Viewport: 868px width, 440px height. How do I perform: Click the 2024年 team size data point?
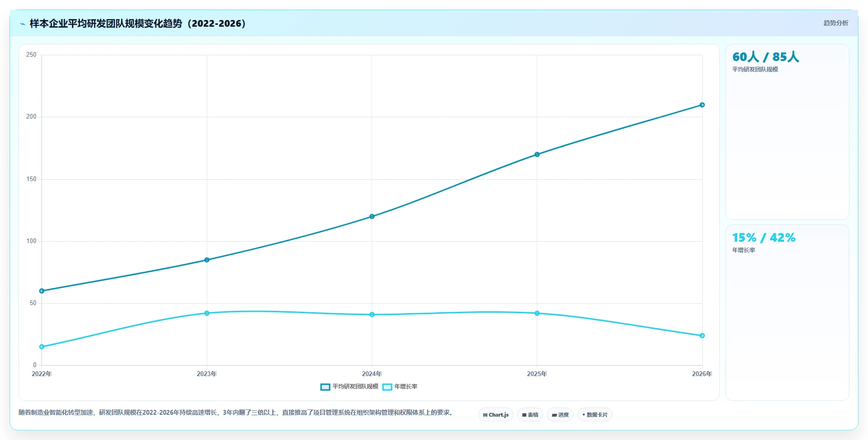pos(372,216)
